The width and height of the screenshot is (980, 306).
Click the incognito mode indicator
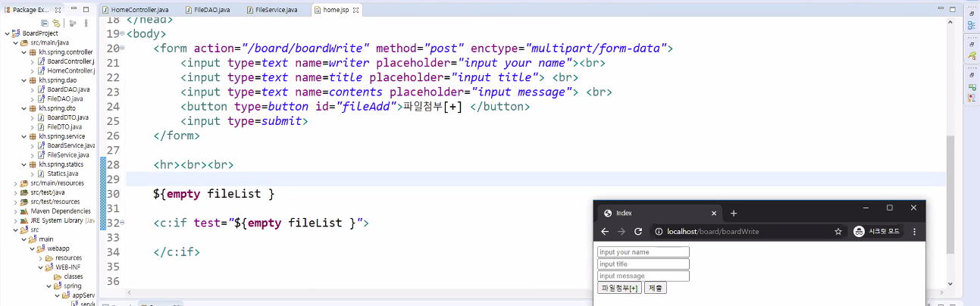(x=879, y=231)
